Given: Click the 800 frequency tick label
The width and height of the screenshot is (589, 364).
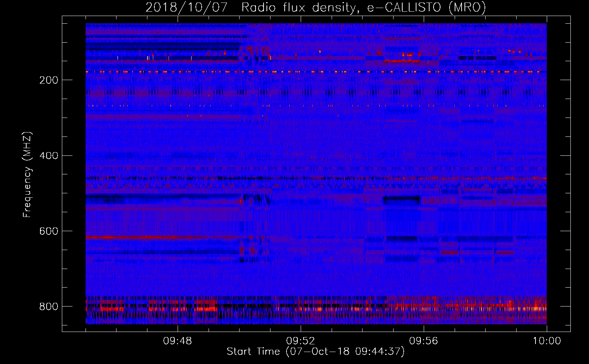Looking at the screenshot, I should point(49,306).
